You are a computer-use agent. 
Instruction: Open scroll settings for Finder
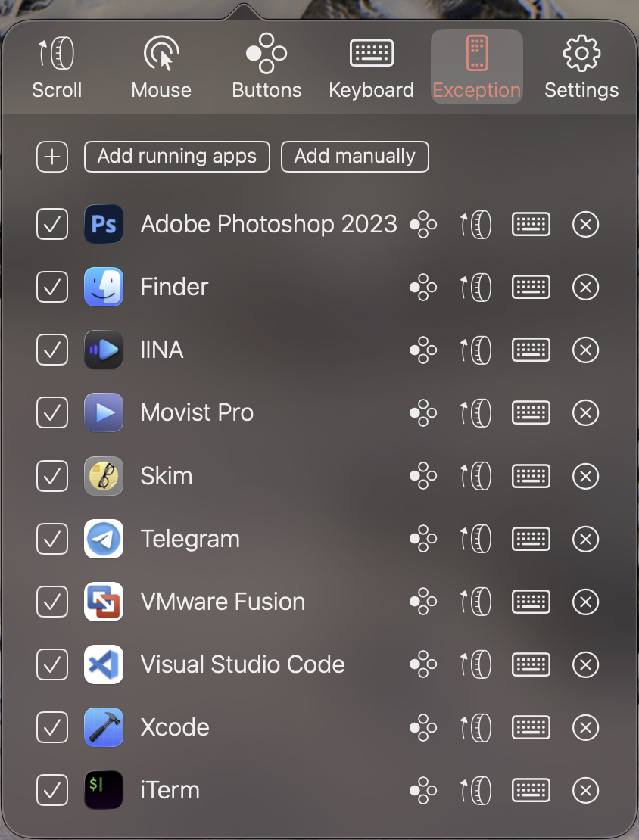point(476,288)
